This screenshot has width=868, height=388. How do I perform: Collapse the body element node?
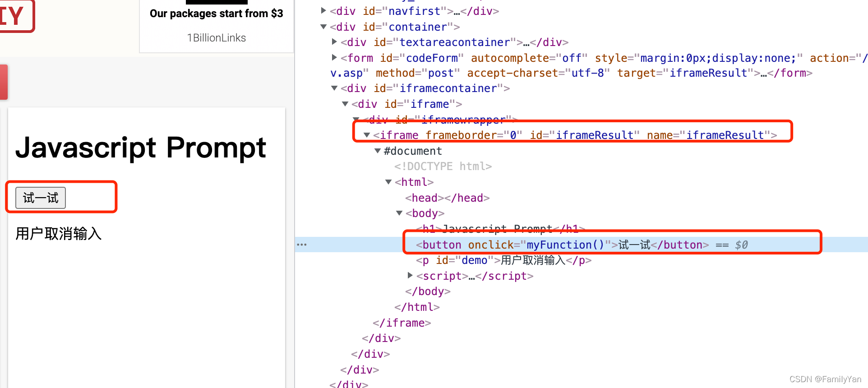(x=399, y=213)
